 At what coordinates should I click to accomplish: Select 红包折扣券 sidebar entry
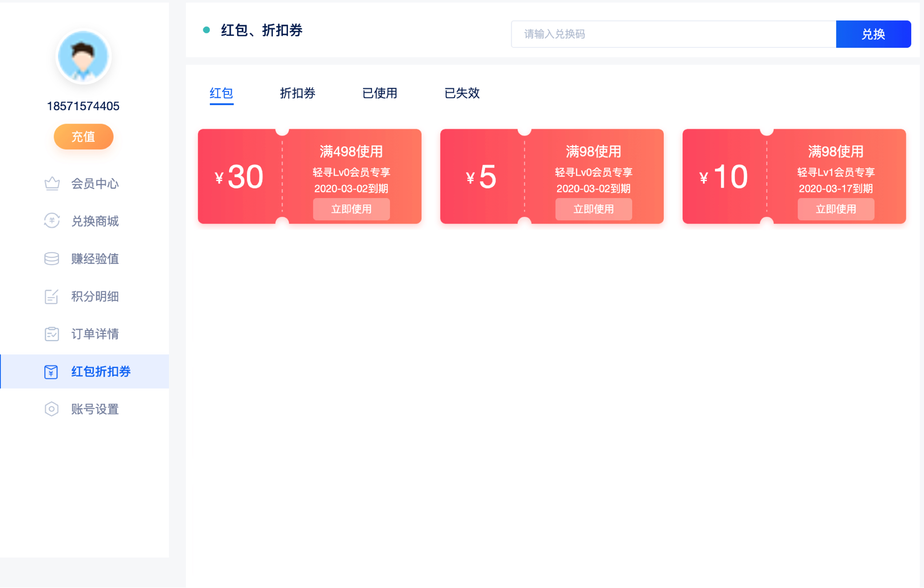[85, 371]
